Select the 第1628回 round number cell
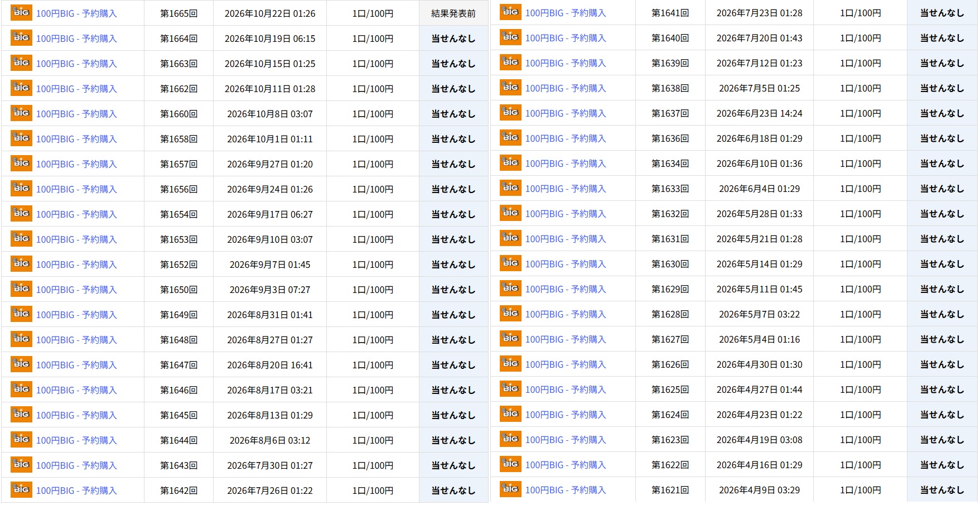 click(x=670, y=314)
